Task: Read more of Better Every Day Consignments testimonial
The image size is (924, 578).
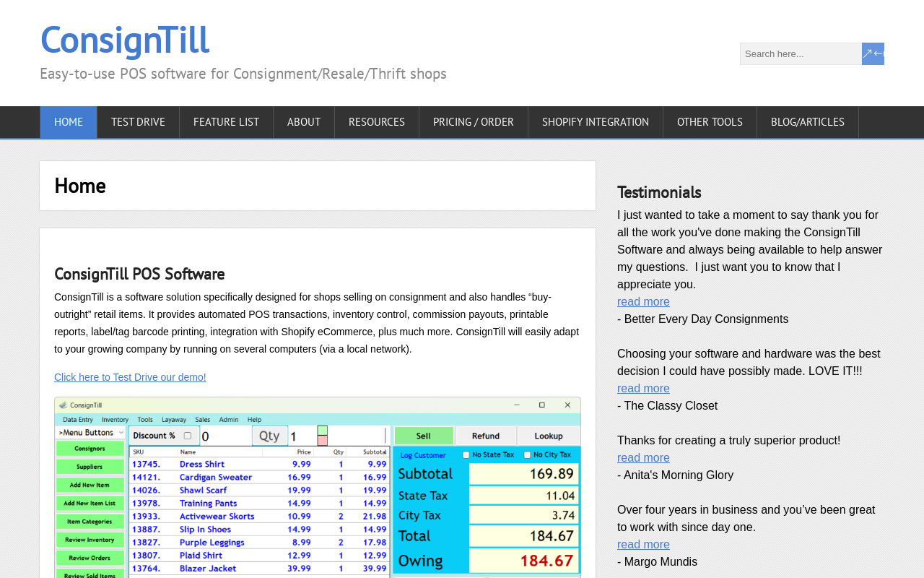Action: tap(643, 302)
